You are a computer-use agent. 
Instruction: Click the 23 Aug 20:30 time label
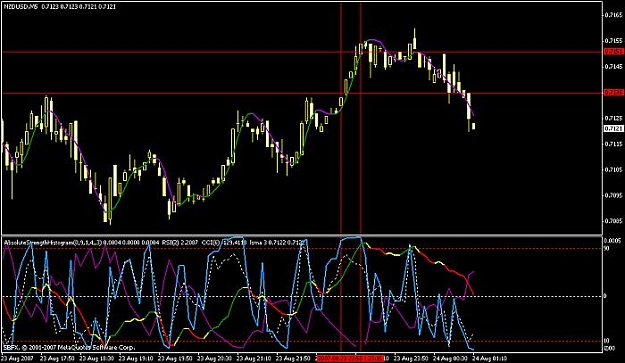pyautogui.click(x=215, y=358)
